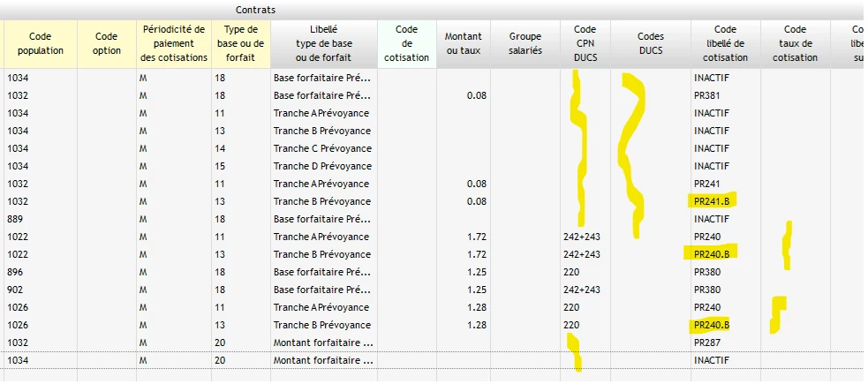Click the type value 14 cell
The height and width of the screenshot is (384, 868).
pos(220,148)
